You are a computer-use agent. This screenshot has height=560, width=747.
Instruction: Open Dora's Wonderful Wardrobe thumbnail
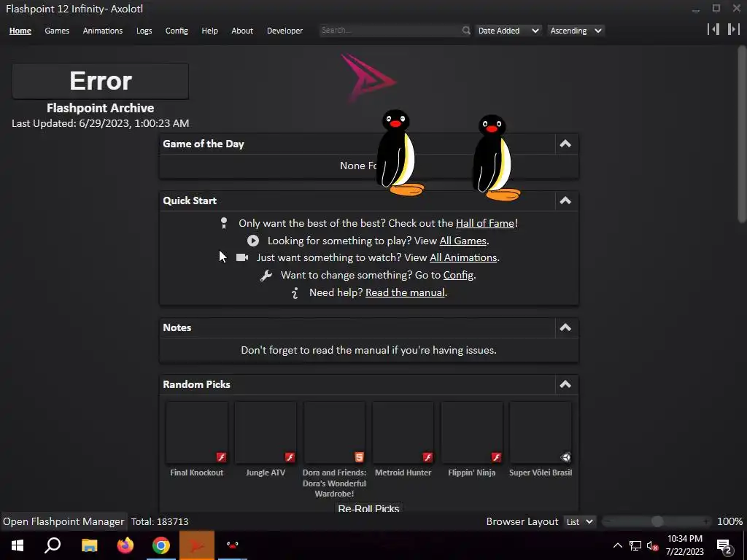[334, 432]
